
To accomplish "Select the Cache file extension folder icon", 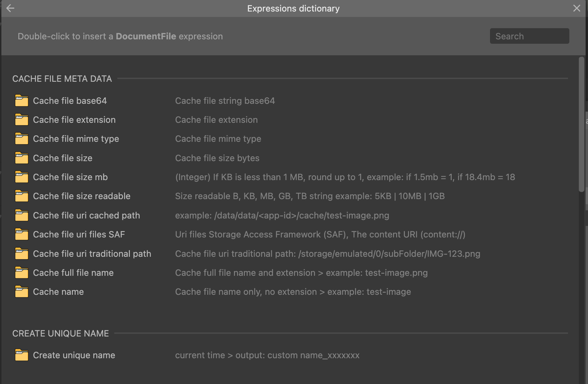I will pyautogui.click(x=22, y=120).
